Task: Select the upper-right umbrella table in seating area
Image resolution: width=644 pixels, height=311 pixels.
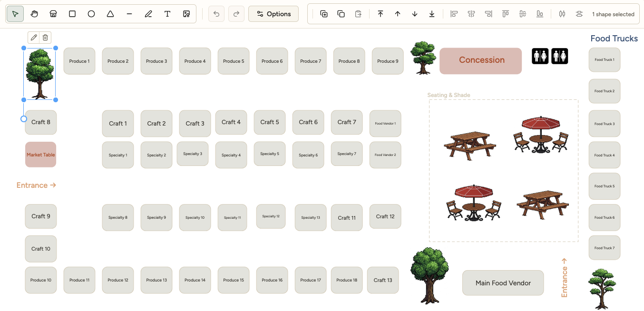Action: pyautogui.click(x=541, y=134)
